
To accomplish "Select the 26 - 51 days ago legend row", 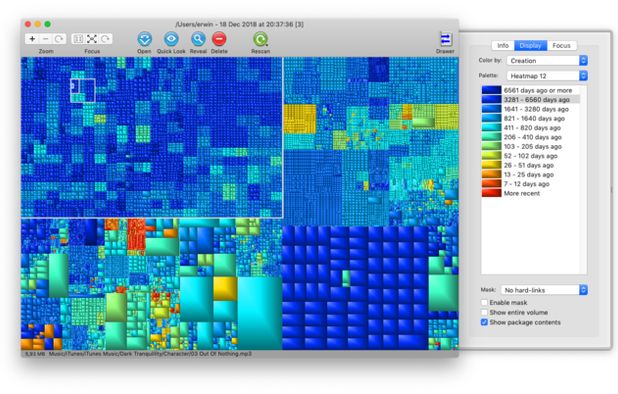I will click(531, 165).
